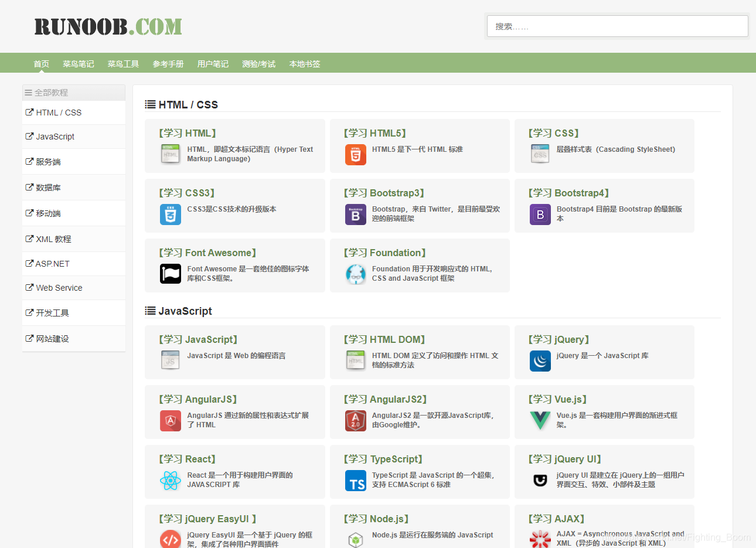Open the 【学习 TypeScript】 title link
Viewport: 756px width, 548px height.
coord(383,459)
